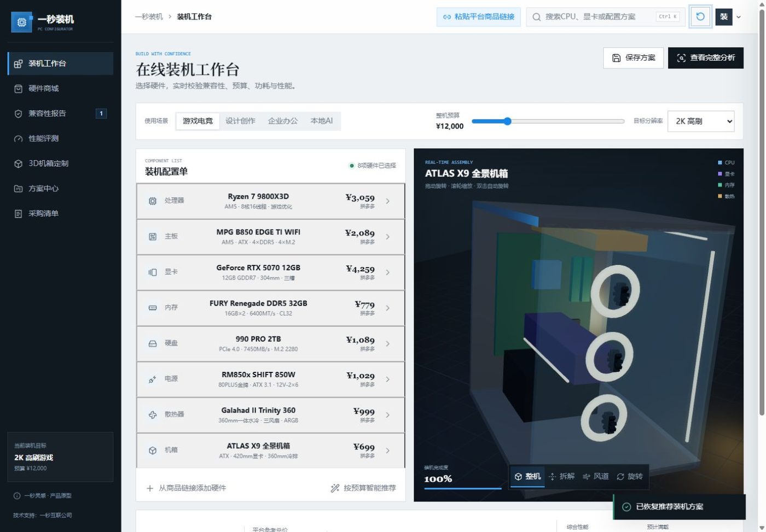Switch the 3D view to 整机 mode
Image resolution: width=766 pixels, height=532 pixels.
point(527,476)
